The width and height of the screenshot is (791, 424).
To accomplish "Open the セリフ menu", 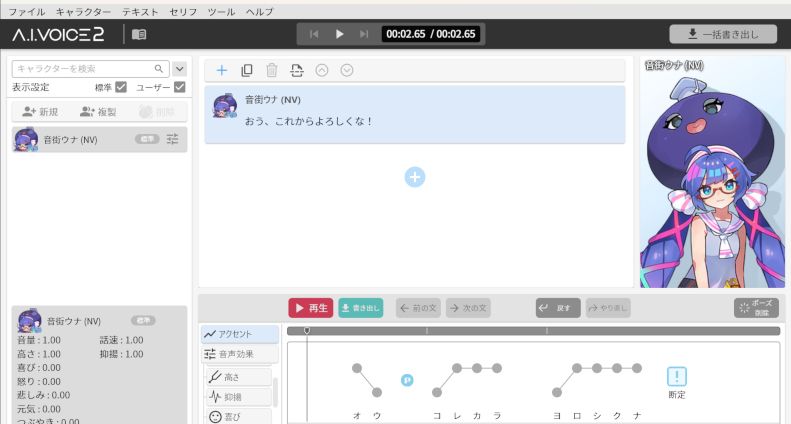I will coord(183,12).
